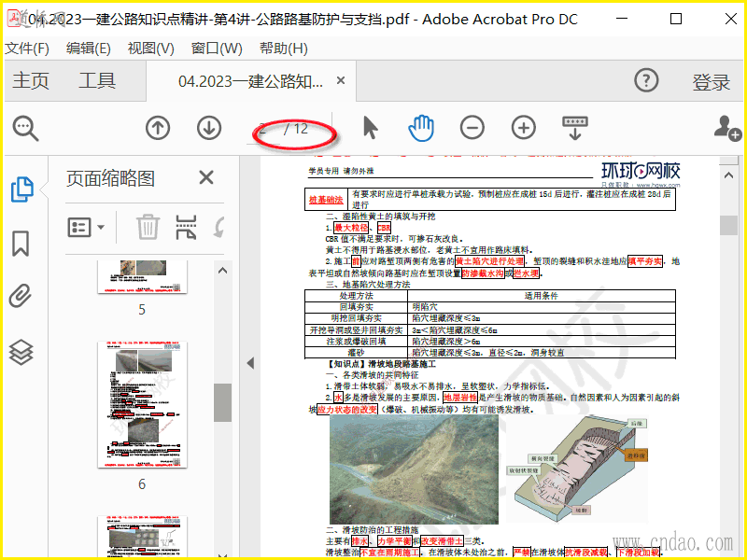The image size is (747, 560).
Task: Click page label 6 under thumbnail
Action: 142,484
